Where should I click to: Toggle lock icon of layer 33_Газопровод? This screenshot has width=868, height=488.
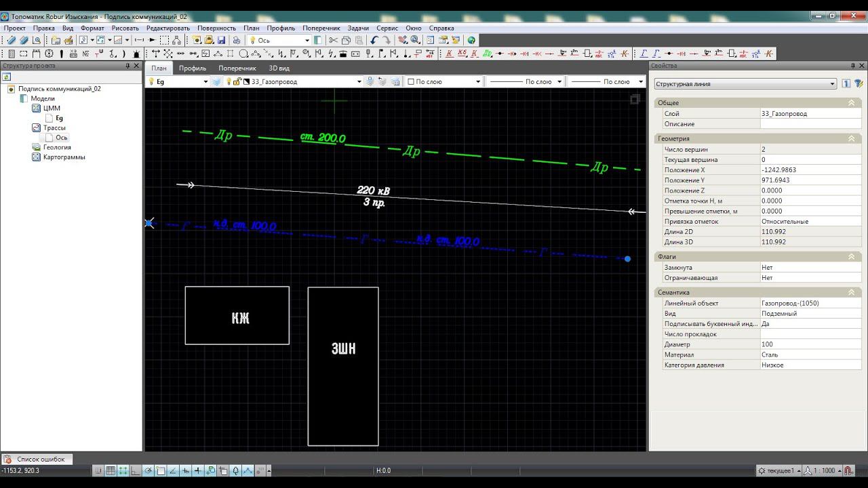pyautogui.click(x=237, y=82)
